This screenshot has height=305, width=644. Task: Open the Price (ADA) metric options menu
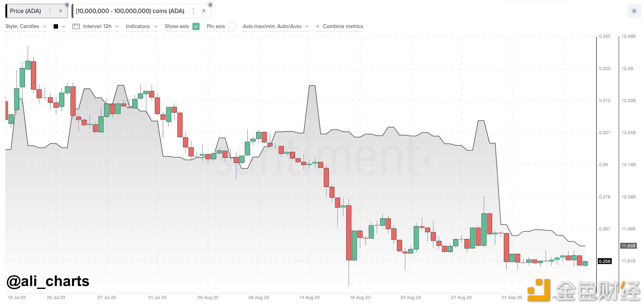point(50,11)
